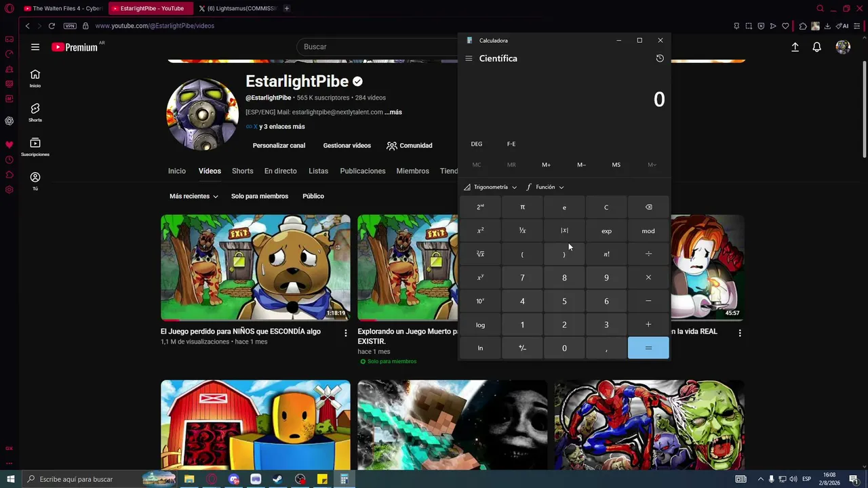
Task: Open File Explorer from the taskbar
Action: tap(189, 479)
